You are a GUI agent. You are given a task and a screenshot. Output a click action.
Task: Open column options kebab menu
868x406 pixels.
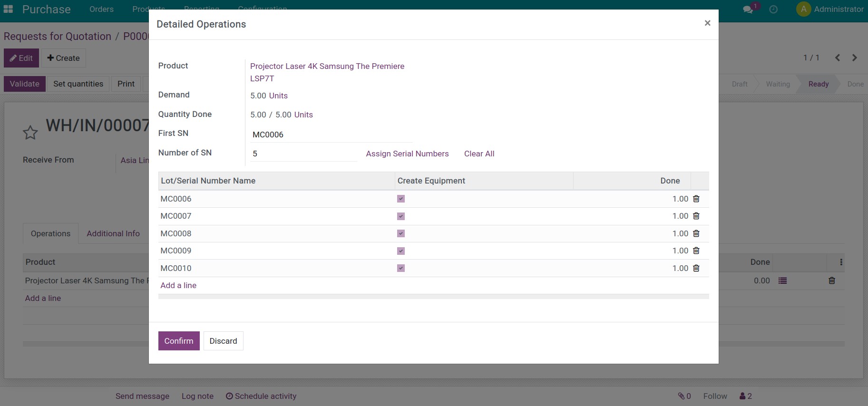pyautogui.click(x=841, y=262)
